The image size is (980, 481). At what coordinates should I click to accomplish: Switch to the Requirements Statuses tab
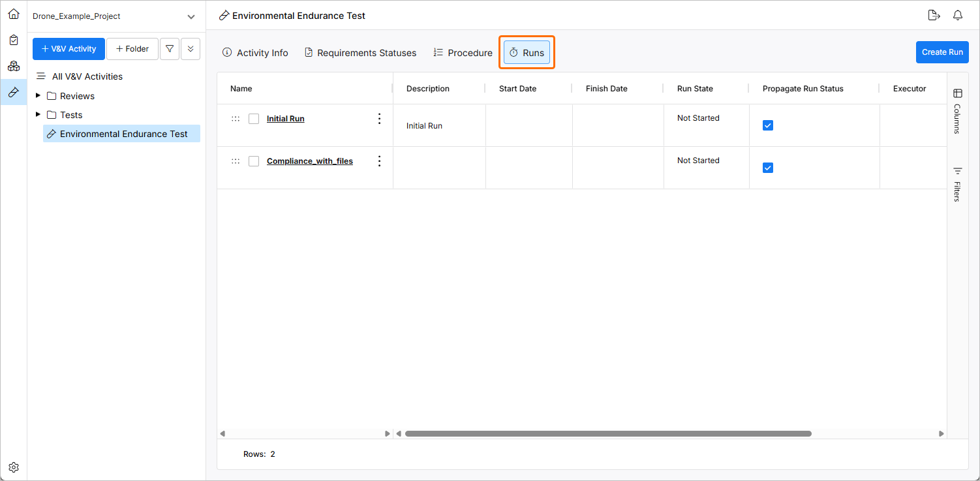coord(360,53)
